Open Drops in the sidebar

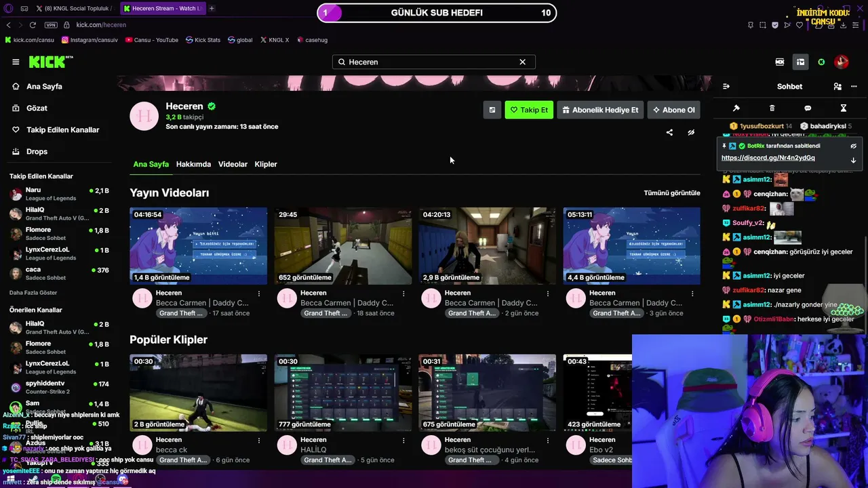coord(37,152)
